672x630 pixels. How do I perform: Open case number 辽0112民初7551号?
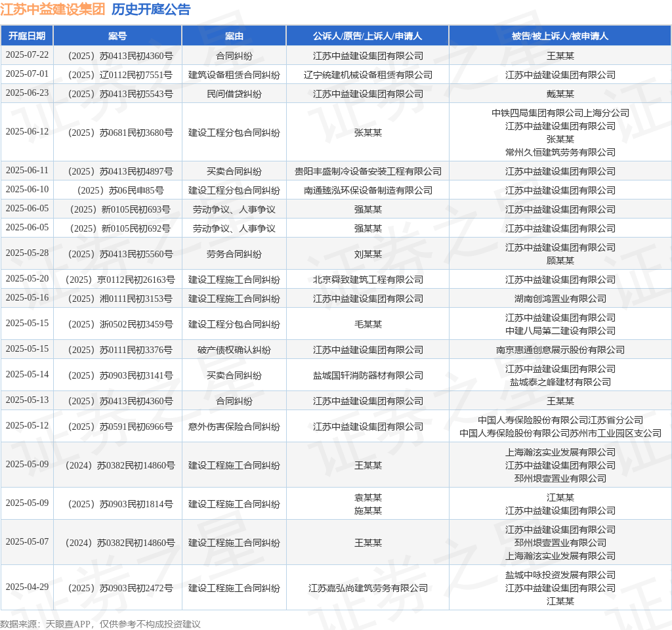pos(117,75)
